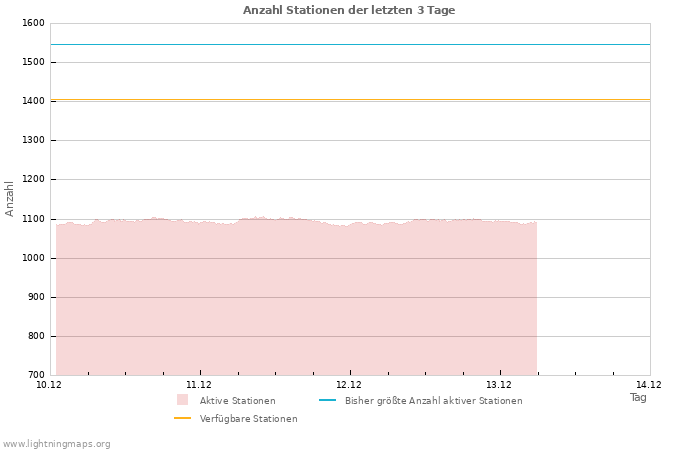Click the 700 value on the y-axis
The image size is (700, 450).
click(x=35, y=375)
